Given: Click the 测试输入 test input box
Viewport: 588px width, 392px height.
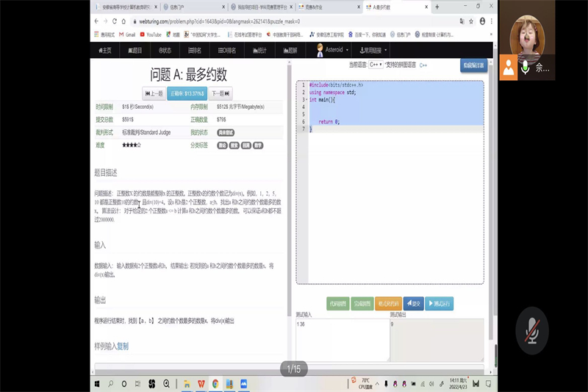Looking at the screenshot, I should (341, 338).
